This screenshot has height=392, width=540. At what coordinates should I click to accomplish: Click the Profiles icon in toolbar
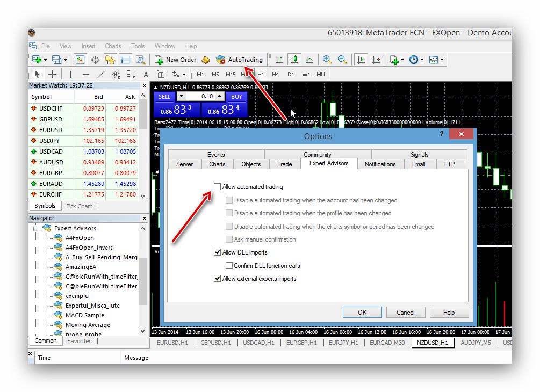click(x=56, y=60)
